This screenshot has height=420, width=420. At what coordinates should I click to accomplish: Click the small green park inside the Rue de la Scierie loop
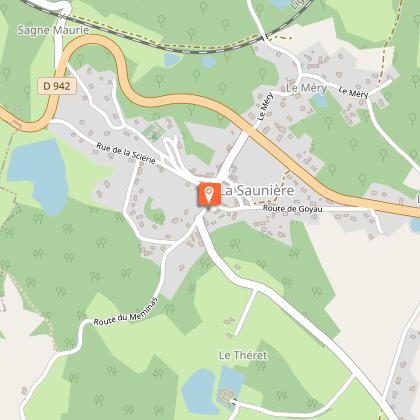pyautogui.click(x=154, y=211)
